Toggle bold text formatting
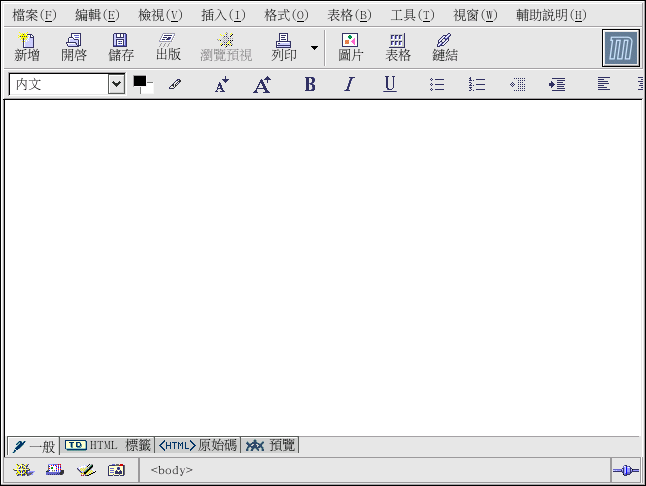This screenshot has width=646, height=486. tap(310, 85)
